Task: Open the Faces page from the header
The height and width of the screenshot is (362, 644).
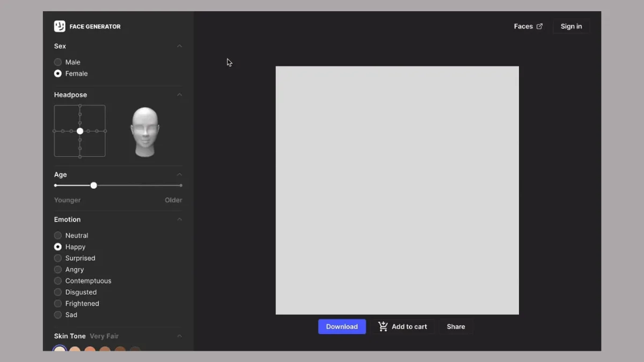Action: click(523, 26)
